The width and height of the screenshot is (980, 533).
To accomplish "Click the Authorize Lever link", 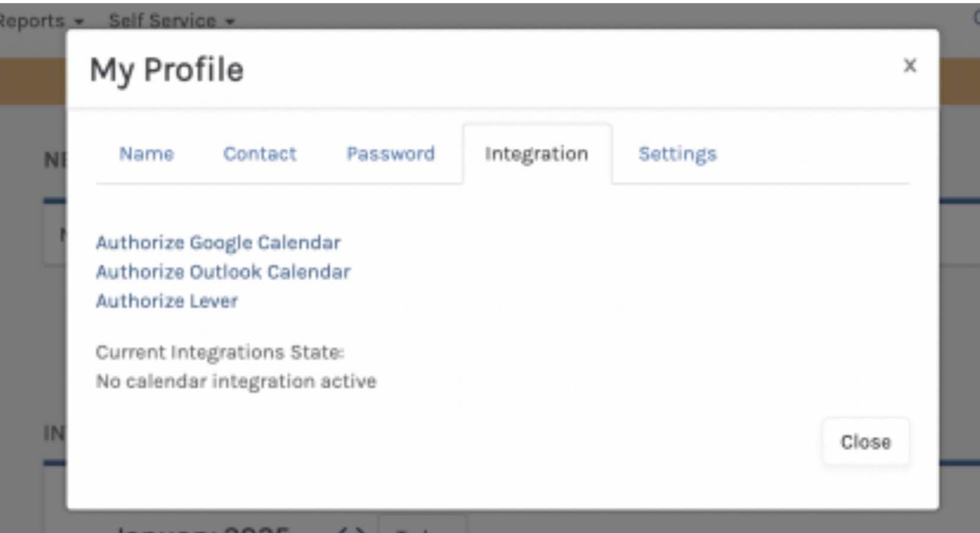I will (166, 301).
